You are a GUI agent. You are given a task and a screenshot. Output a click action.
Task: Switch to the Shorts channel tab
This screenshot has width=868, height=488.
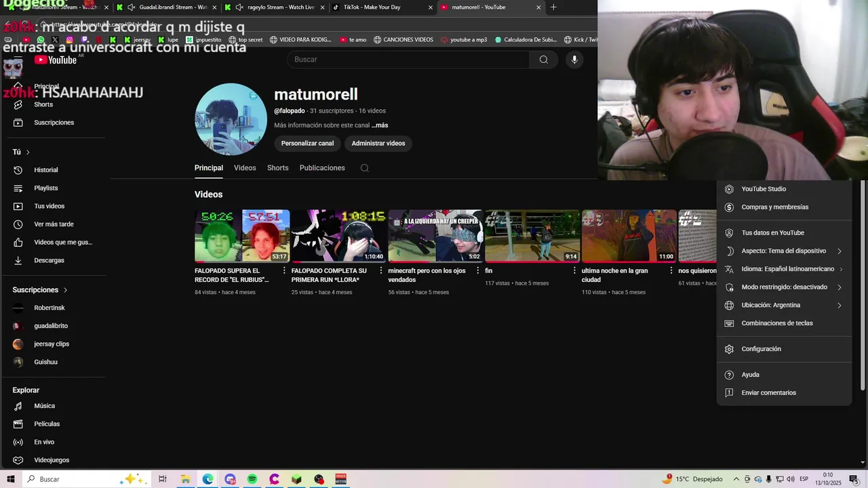(x=277, y=168)
